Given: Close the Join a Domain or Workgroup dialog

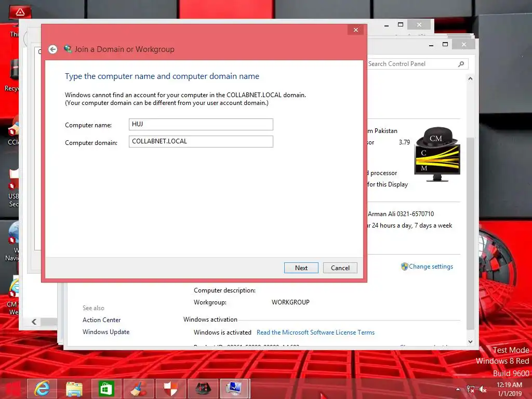Looking at the screenshot, I should point(355,30).
